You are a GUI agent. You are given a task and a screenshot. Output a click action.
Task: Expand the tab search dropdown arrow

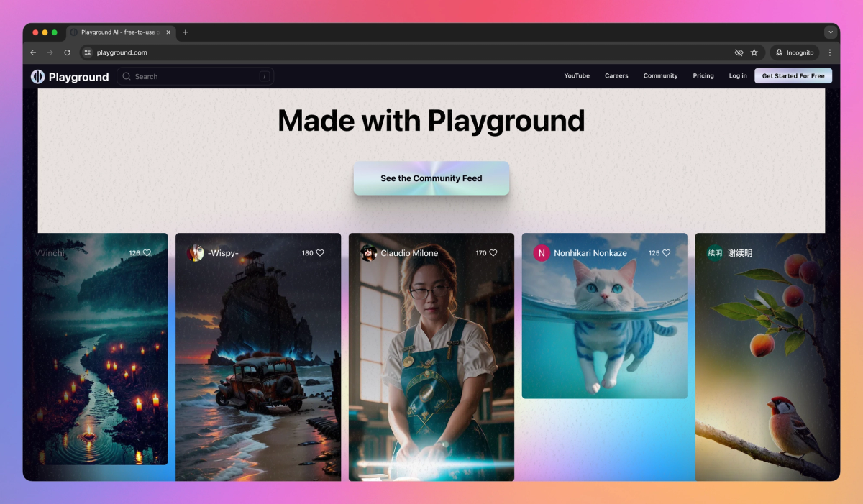click(831, 32)
